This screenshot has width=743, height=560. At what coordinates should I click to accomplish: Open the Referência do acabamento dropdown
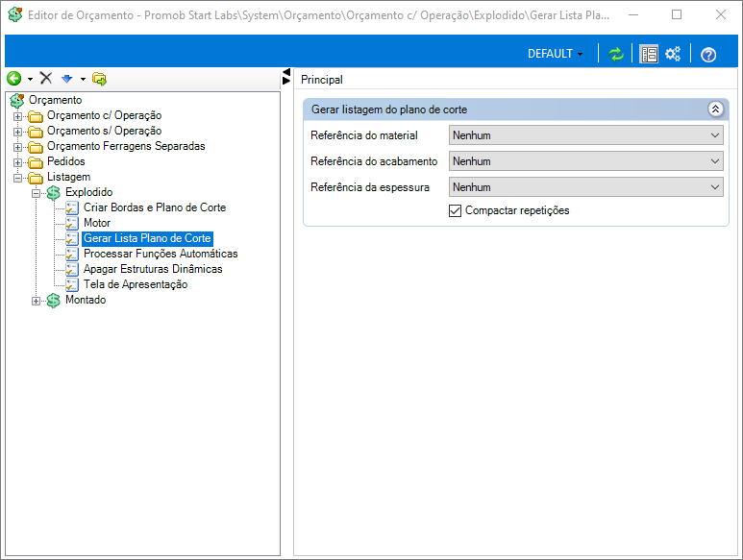pos(585,161)
